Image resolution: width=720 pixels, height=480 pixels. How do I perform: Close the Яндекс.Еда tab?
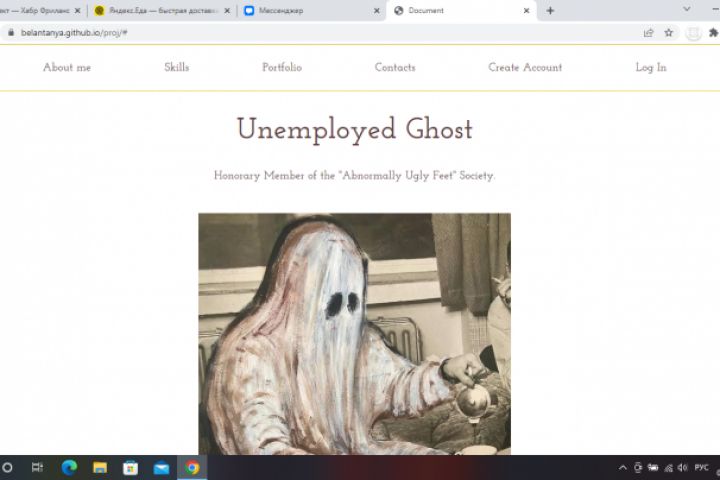(227, 11)
